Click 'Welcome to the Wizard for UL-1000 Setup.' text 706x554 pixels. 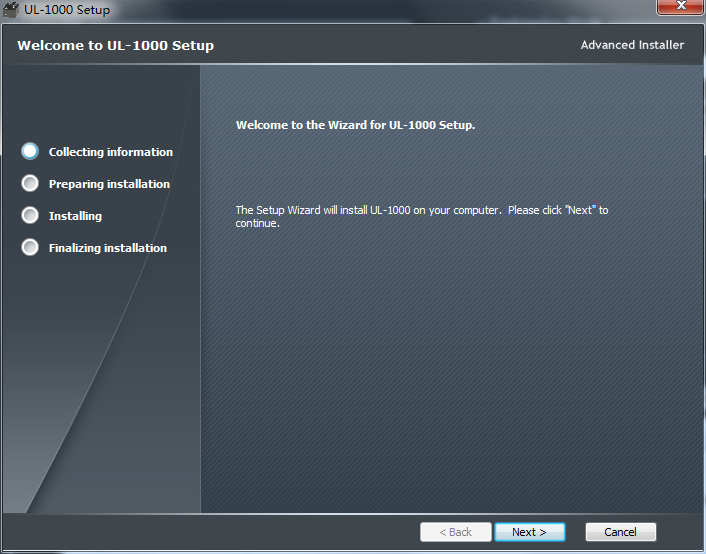coord(356,125)
